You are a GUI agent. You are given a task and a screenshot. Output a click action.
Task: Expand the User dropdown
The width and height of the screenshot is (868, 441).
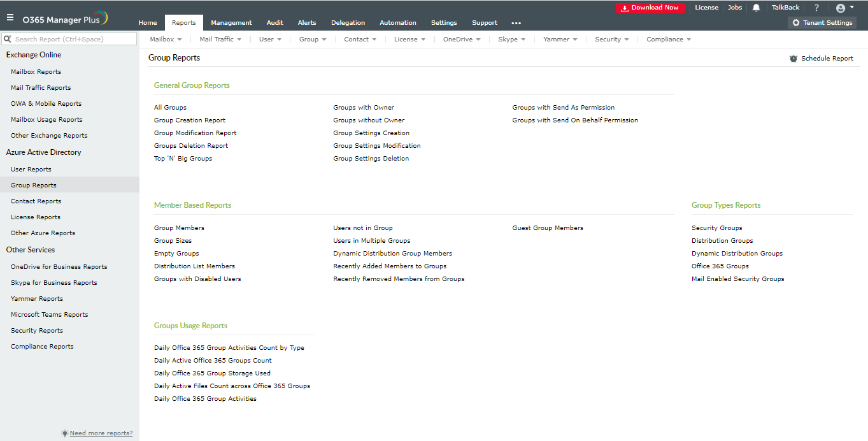[270, 40]
